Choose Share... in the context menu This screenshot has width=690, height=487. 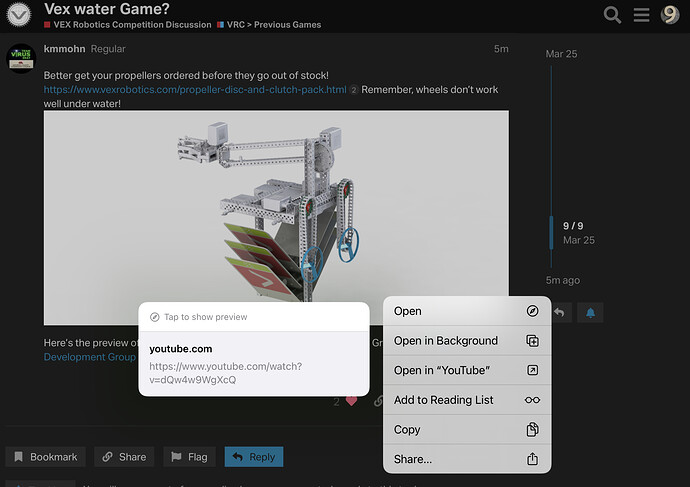point(467,459)
